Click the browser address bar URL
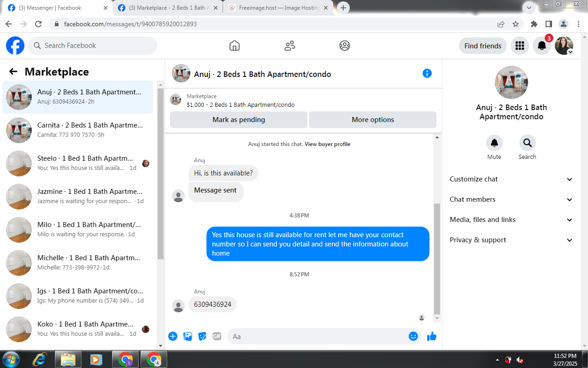Screen dimensions: 588x368 [x=130, y=24]
